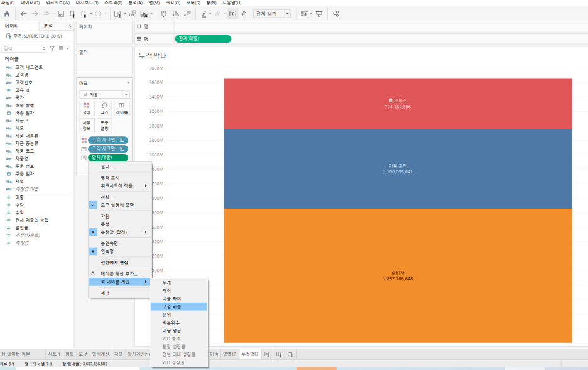The image size is (588, 370).
Task: Click 제거 in context menu
Action: [120, 293]
